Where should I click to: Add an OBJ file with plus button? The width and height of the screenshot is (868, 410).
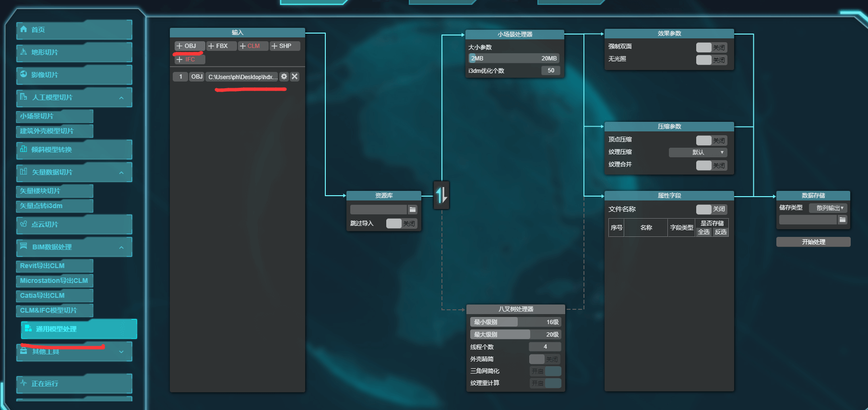pos(190,46)
